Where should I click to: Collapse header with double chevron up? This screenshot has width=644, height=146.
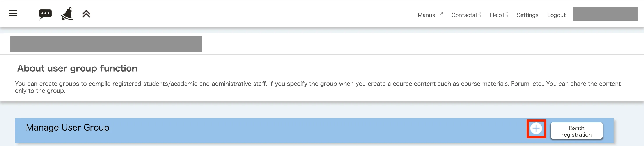86,14
